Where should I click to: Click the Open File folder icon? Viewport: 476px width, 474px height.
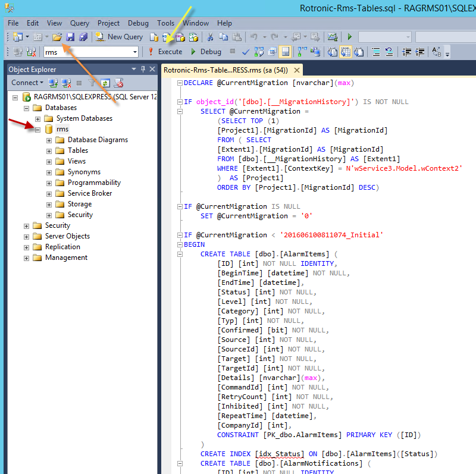pyautogui.click(x=57, y=37)
